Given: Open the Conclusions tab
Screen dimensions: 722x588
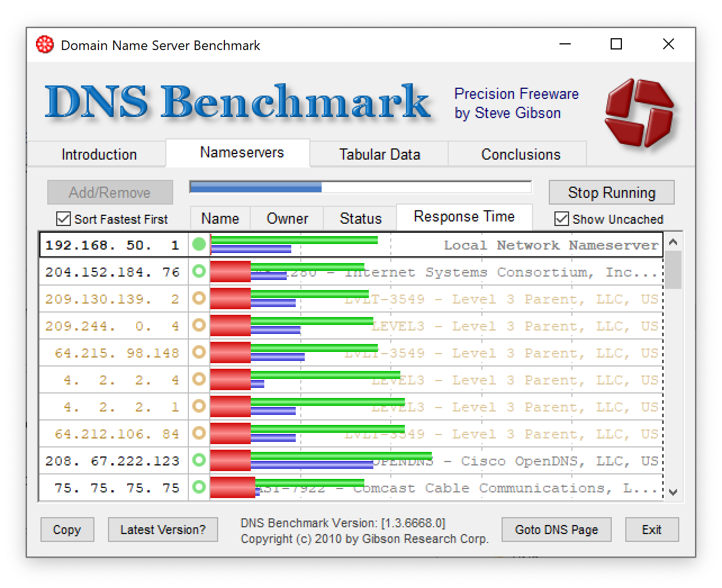Looking at the screenshot, I should coord(518,154).
